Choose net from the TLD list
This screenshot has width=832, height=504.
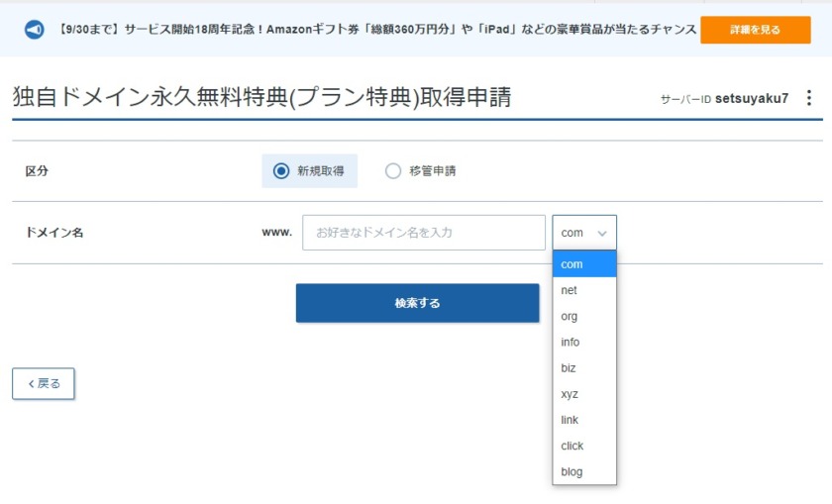[x=584, y=290]
